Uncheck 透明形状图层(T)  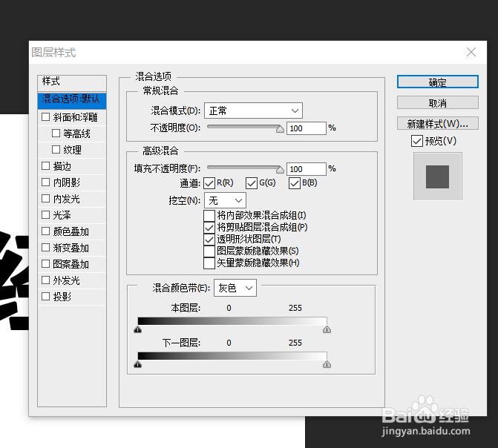point(209,239)
